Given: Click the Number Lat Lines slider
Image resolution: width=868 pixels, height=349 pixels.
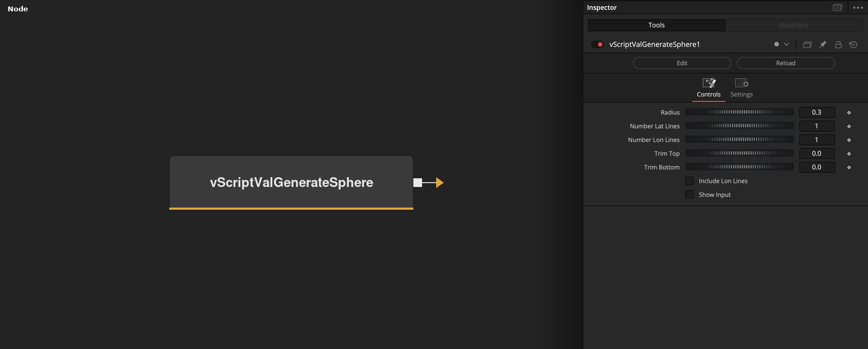Looking at the screenshot, I should 739,126.
